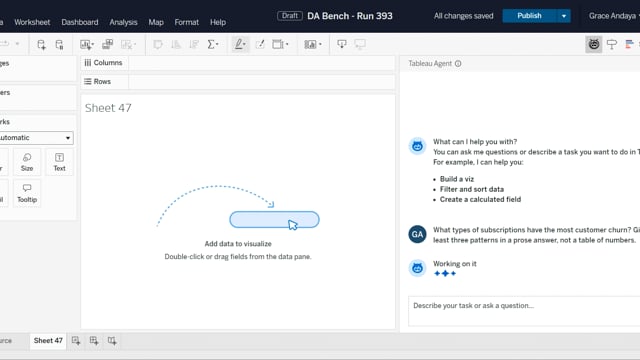Screen dimensions: 640x360
Task: Open the Worksheet menu
Action: tap(32, 22)
